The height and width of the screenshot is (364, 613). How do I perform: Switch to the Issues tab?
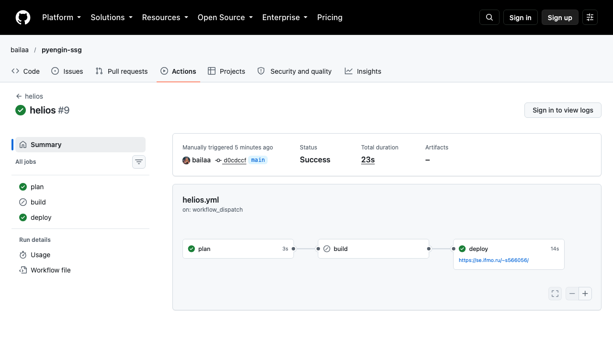click(67, 71)
